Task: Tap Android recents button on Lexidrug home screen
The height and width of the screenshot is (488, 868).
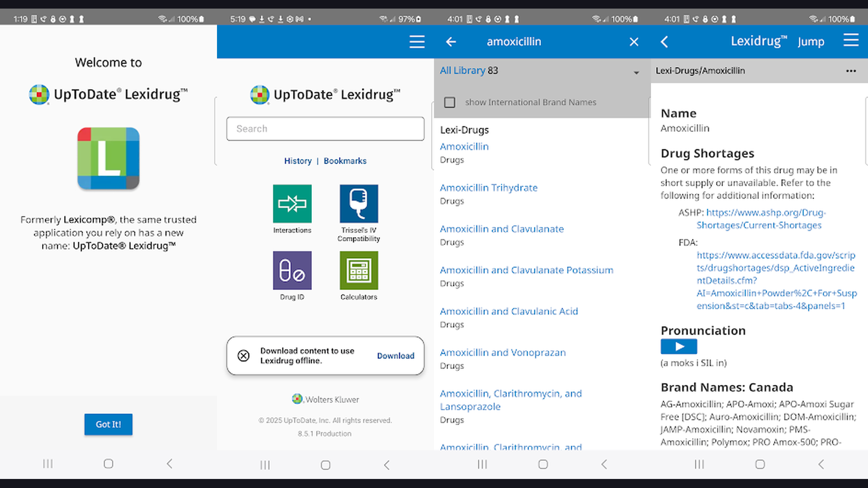Action: click(x=265, y=465)
